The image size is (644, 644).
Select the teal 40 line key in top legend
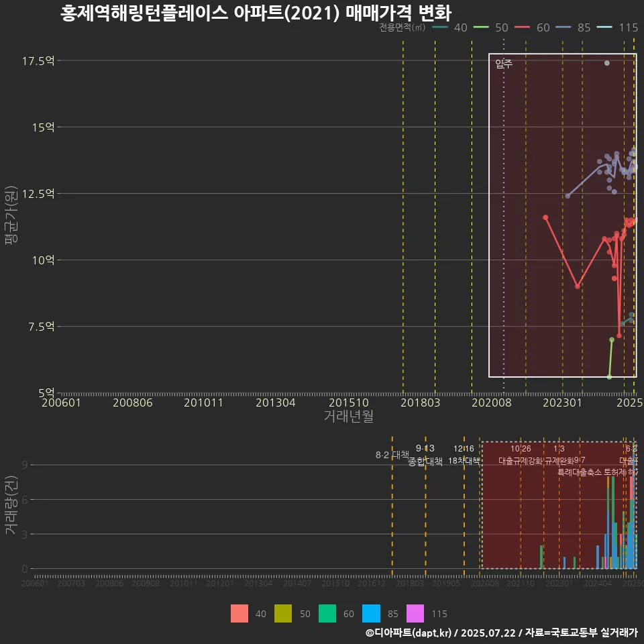coord(440,28)
